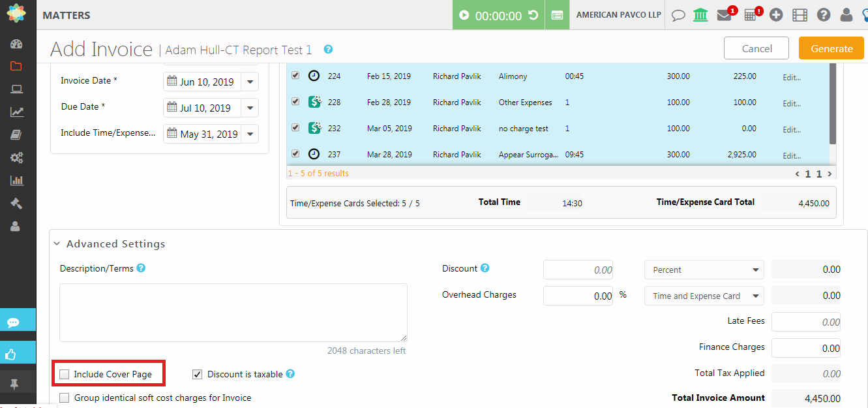The image size is (868, 408).
Task: Click the Cancel button
Action: 756,48
